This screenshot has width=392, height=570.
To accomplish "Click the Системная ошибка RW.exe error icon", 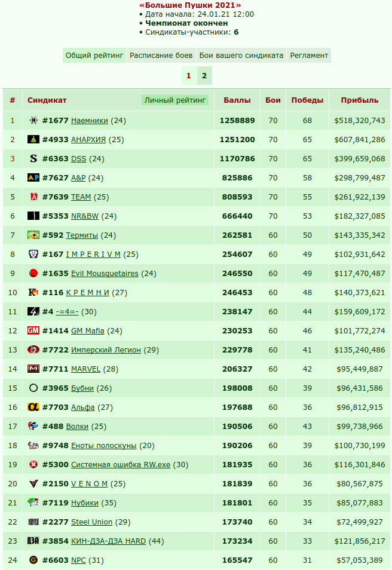I will click(x=33, y=464).
